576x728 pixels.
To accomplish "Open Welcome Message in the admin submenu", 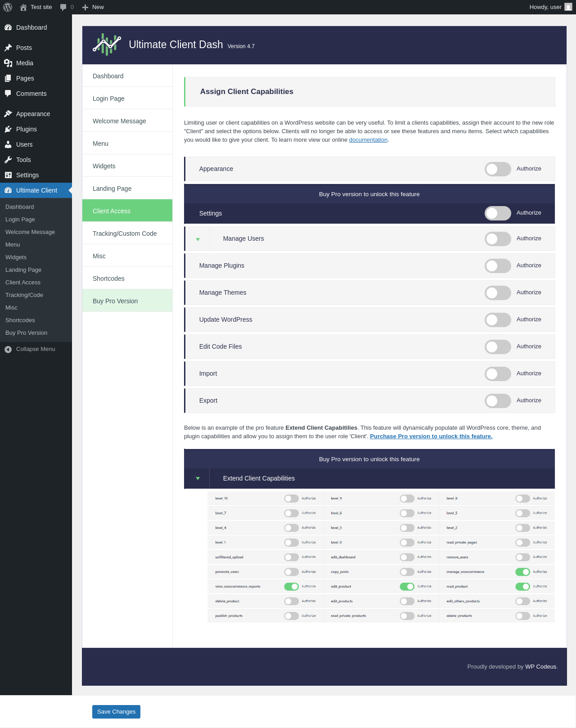I will tap(30, 232).
